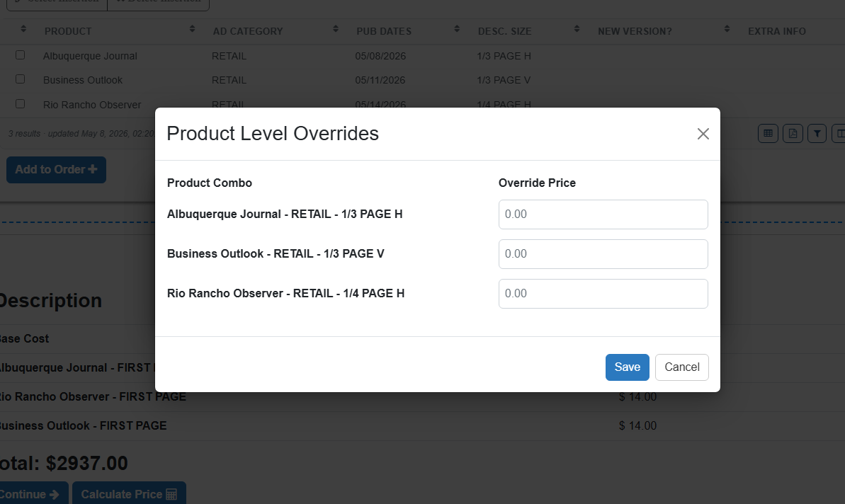Click the Rio Rancho Observer - FIRST PAGE line

[x=93, y=397]
